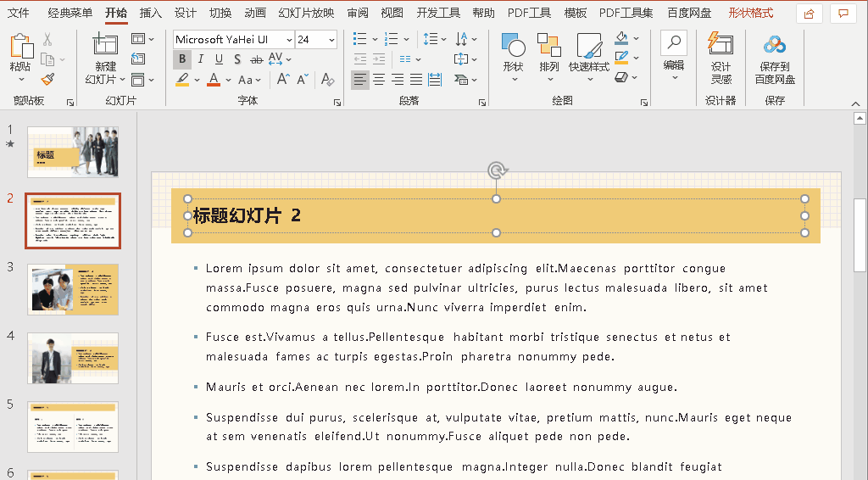Screen dimensions: 868x480
Task: Expand the numbering list dropdown arrow
Action: (406, 39)
